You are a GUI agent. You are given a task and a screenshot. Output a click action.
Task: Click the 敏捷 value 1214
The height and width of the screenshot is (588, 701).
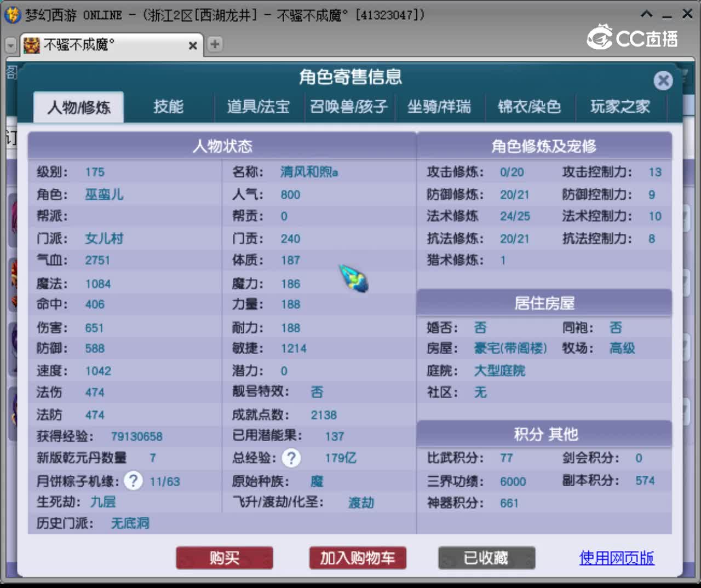(294, 348)
